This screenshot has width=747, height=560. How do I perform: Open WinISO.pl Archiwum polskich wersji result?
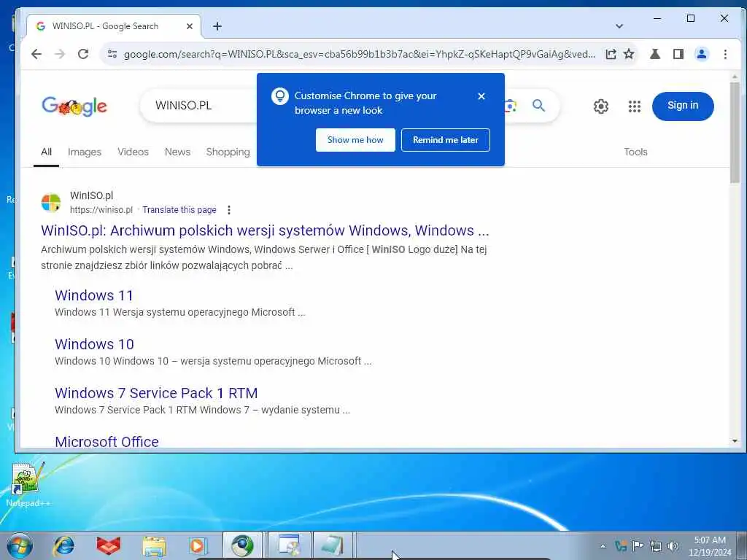tap(265, 230)
